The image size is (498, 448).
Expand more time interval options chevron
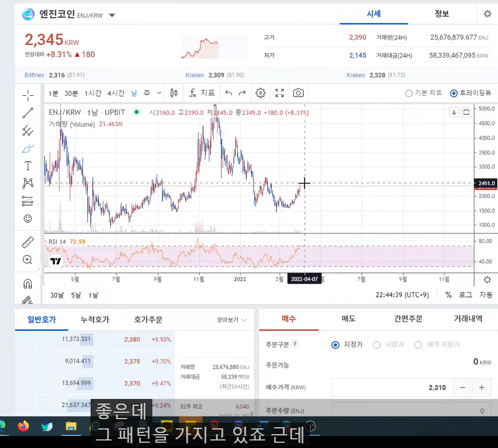pos(159,93)
